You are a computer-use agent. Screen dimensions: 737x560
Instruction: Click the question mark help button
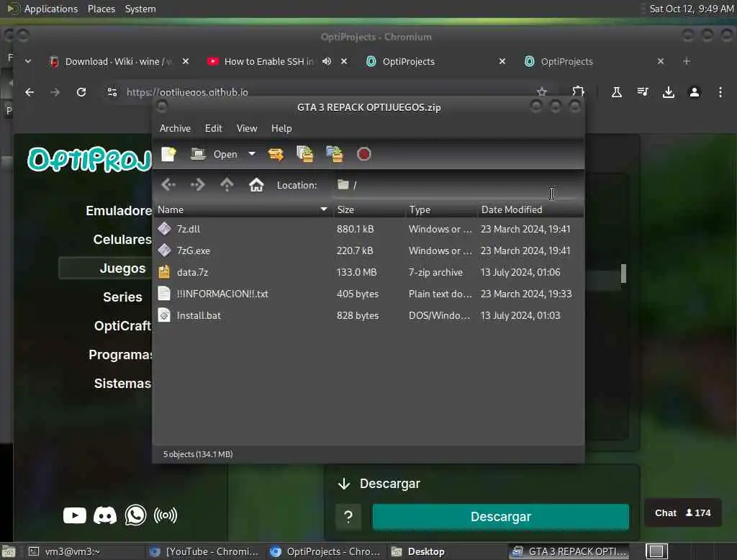click(348, 517)
